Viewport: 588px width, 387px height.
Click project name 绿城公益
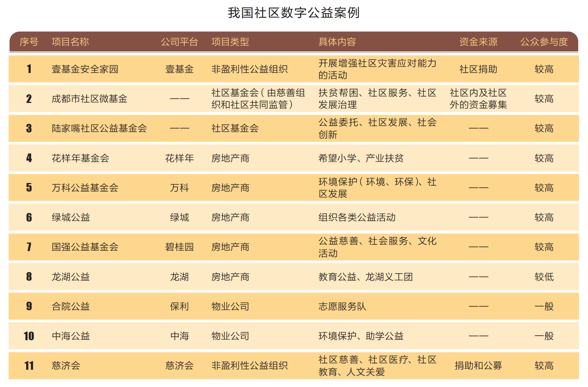pyautogui.click(x=71, y=217)
